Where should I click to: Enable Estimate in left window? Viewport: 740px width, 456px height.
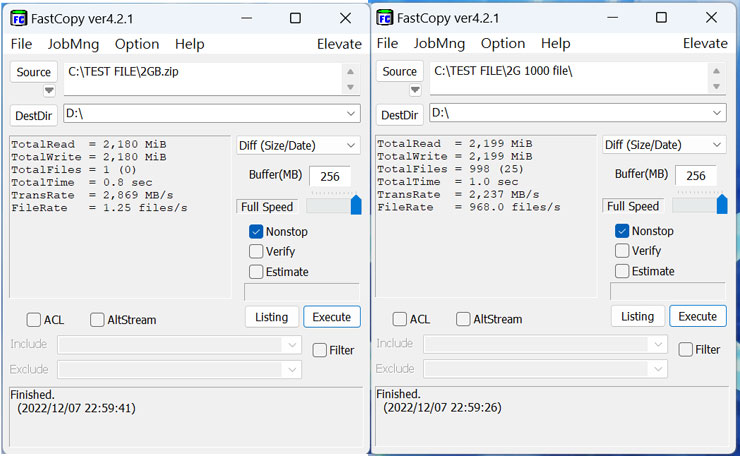tap(256, 271)
